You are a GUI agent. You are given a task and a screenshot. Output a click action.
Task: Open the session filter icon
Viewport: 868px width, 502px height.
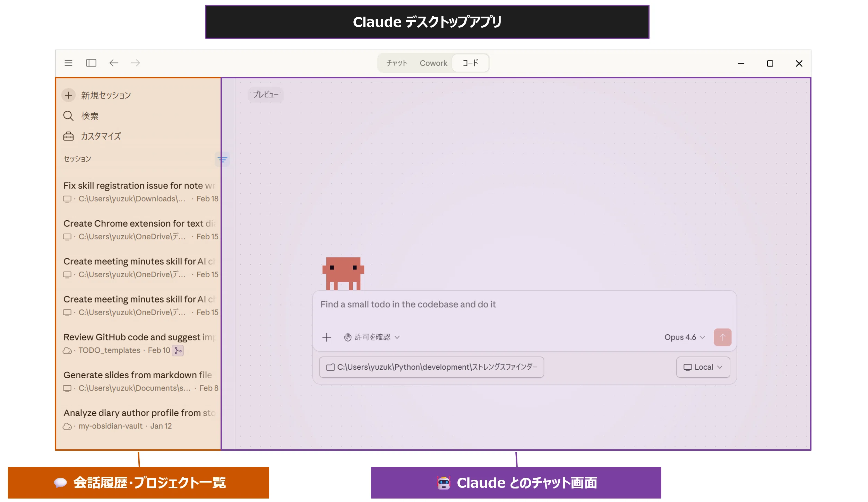click(222, 159)
